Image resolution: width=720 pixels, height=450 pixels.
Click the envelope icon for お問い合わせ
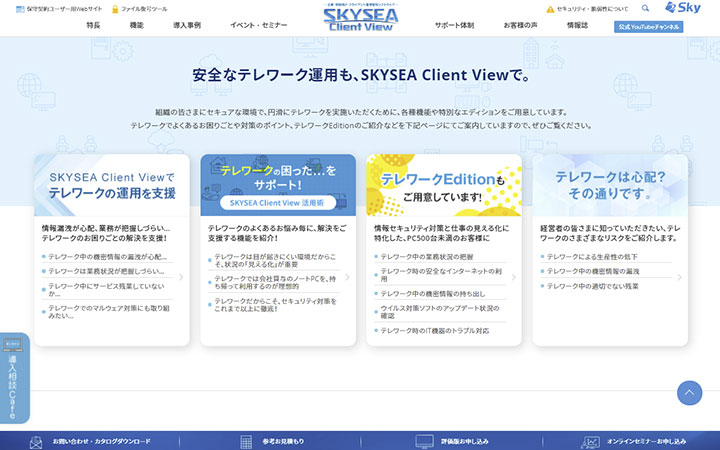36,441
